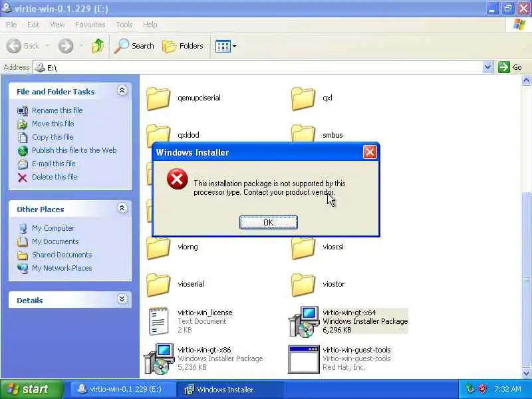
Task: Open My Computer from Other Places
Action: 53,228
